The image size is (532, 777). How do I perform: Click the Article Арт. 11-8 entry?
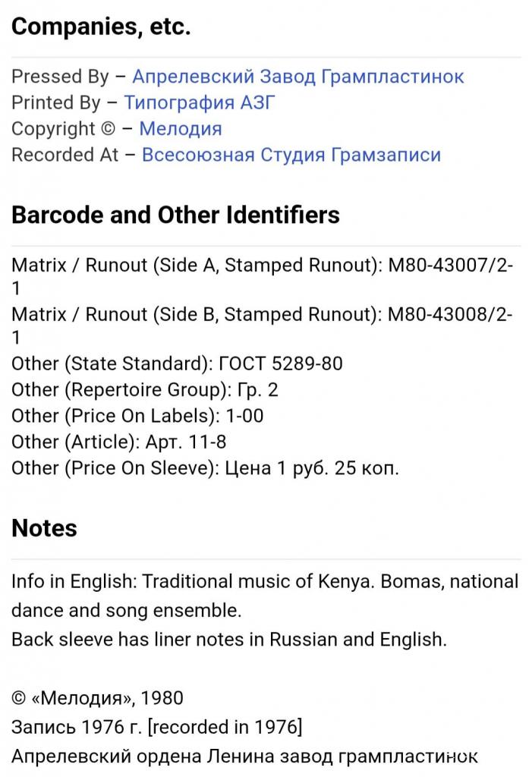(118, 442)
